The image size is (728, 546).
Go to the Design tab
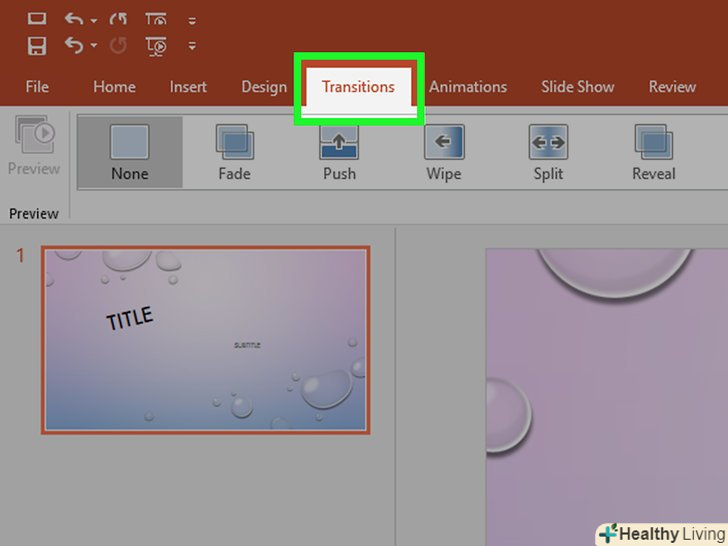[264, 87]
